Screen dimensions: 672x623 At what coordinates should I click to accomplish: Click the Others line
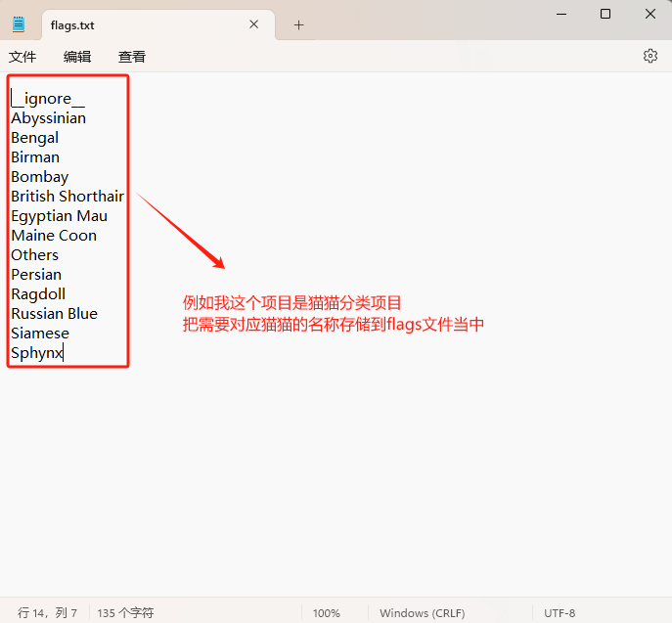click(34, 255)
